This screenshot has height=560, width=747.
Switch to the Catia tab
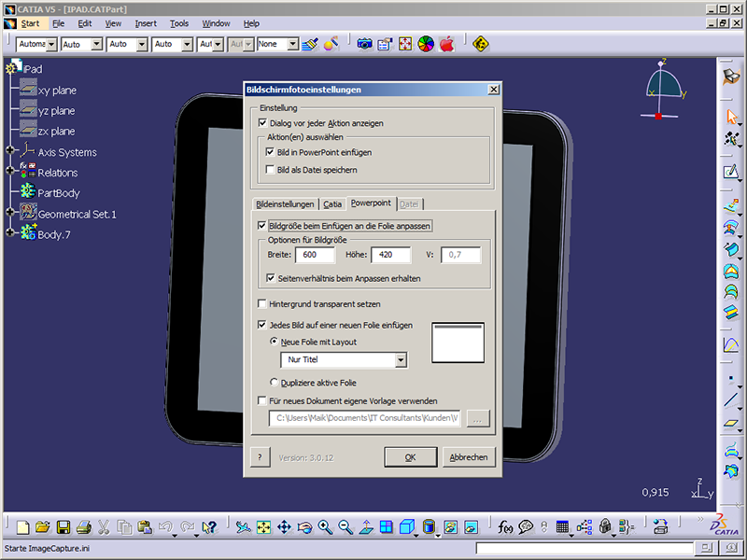pyautogui.click(x=332, y=203)
